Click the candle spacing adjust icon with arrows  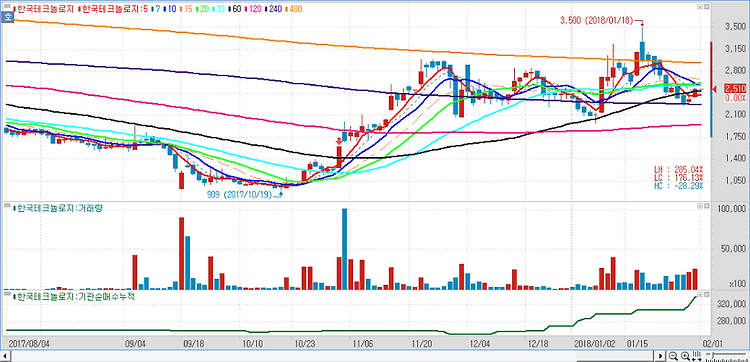point(697,356)
